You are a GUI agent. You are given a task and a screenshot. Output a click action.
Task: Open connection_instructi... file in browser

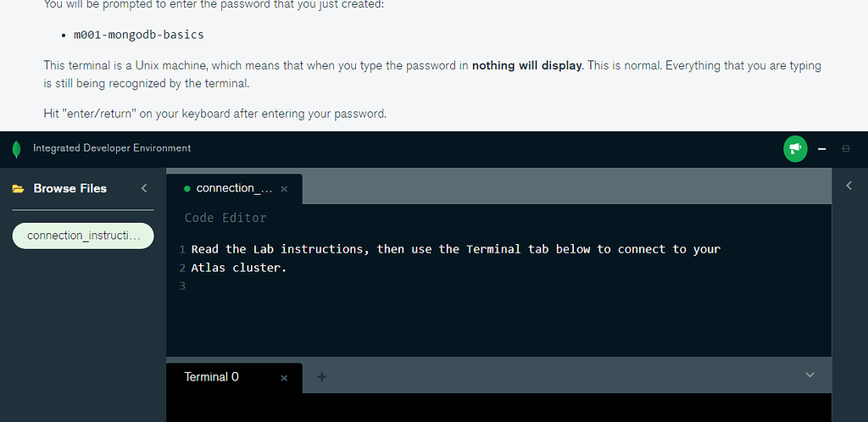pos(83,236)
